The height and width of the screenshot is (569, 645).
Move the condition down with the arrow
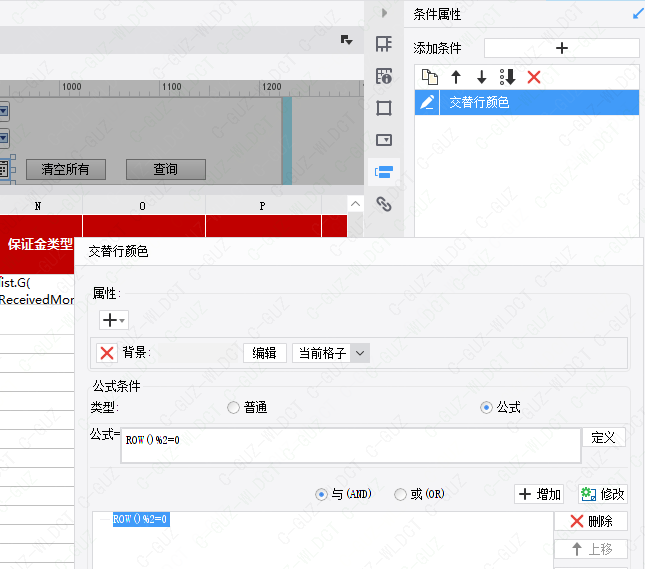pos(481,77)
